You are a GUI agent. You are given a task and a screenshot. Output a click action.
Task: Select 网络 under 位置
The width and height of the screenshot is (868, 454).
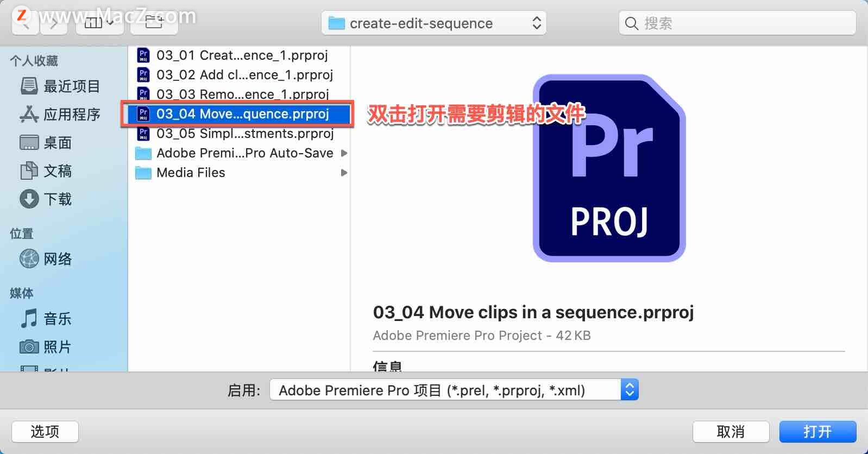click(46, 259)
